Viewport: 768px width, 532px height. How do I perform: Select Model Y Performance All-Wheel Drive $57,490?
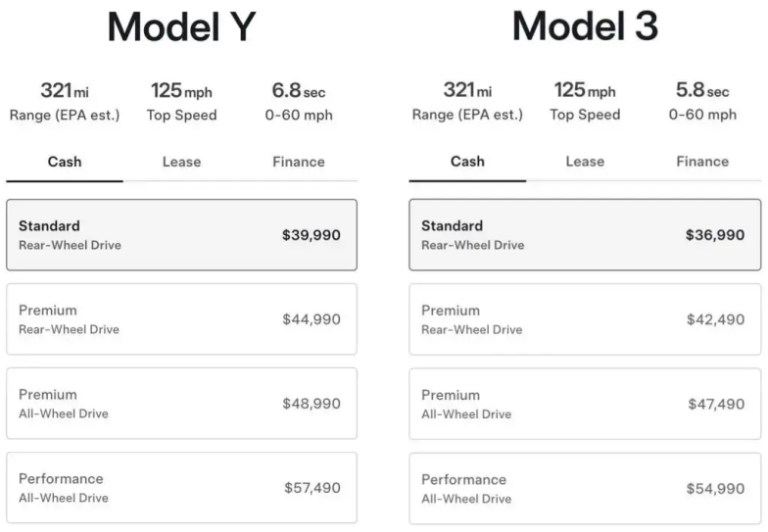click(x=181, y=488)
